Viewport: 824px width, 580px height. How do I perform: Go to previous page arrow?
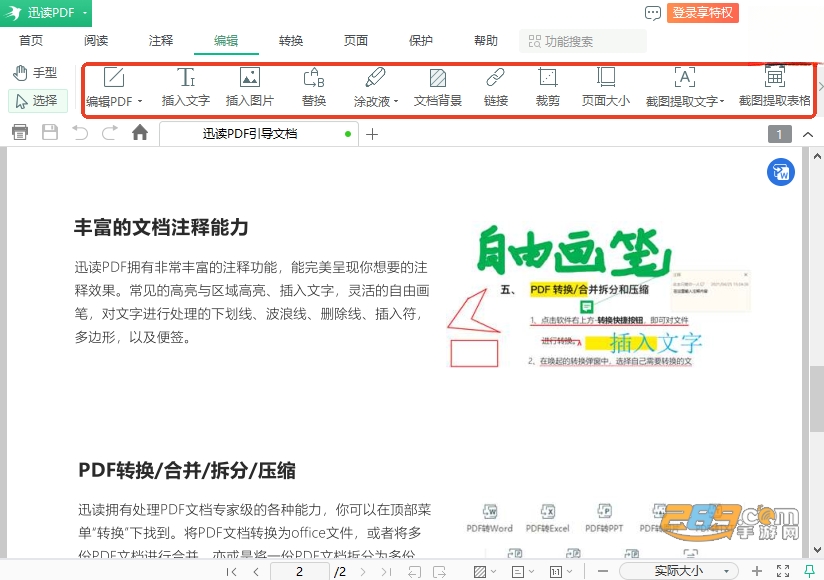(256, 572)
